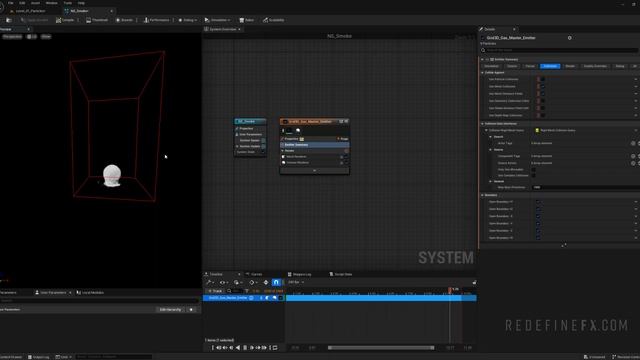Click the pause button in playback controls
Image resolution: width=640 pixels, height=360 pixels.
click(x=245, y=348)
